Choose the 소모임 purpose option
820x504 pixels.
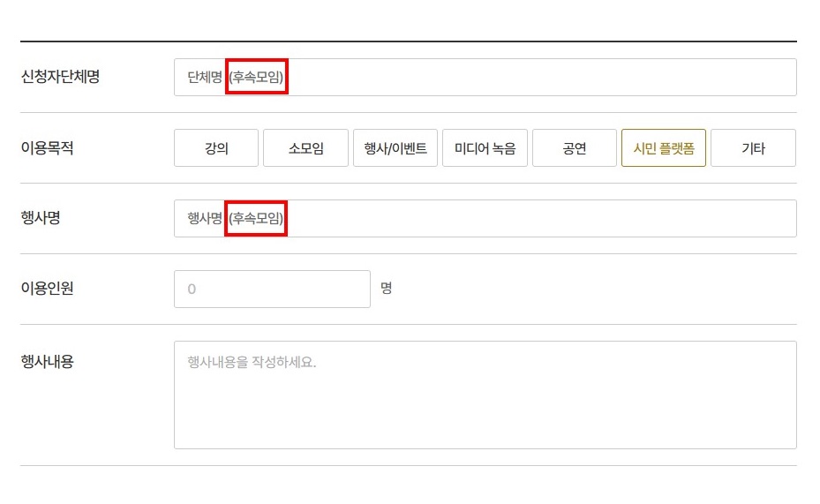tap(305, 148)
